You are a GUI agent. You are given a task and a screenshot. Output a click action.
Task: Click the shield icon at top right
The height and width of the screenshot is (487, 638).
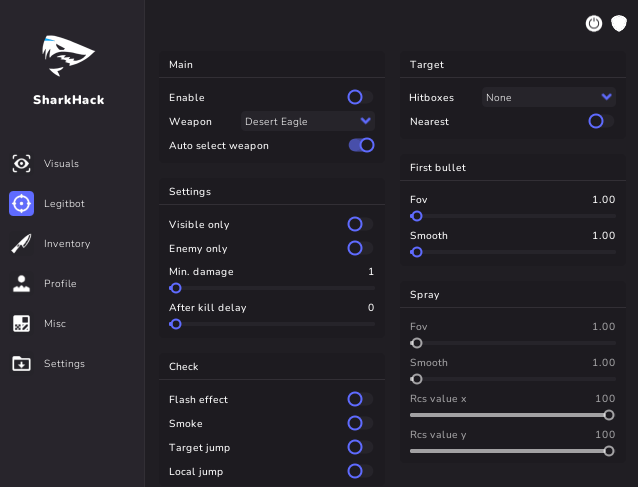pos(619,23)
